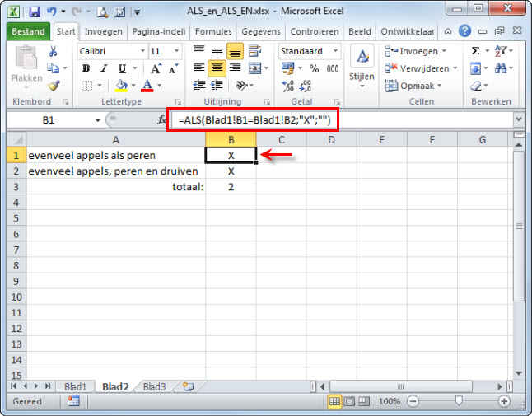Open the fill color dropdown arrow
This screenshot has width=532, height=416.
[133, 86]
